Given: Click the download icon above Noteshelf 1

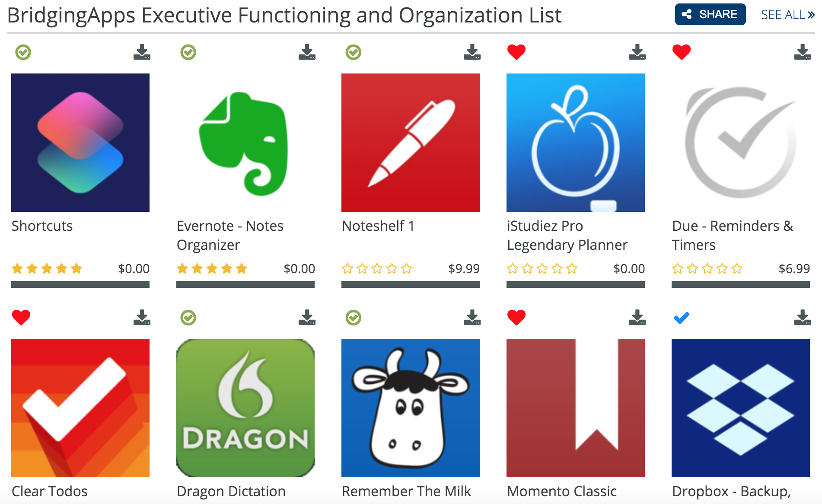Looking at the screenshot, I should (x=472, y=52).
